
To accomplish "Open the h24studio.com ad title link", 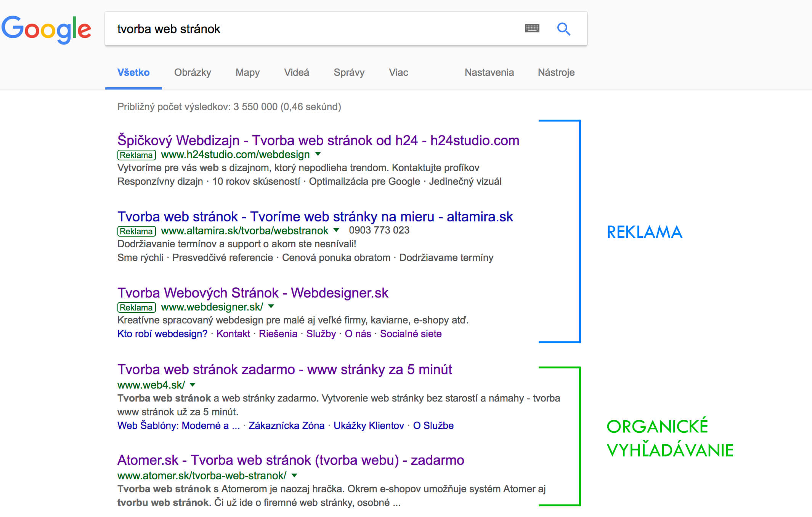I will pyautogui.click(x=318, y=141).
